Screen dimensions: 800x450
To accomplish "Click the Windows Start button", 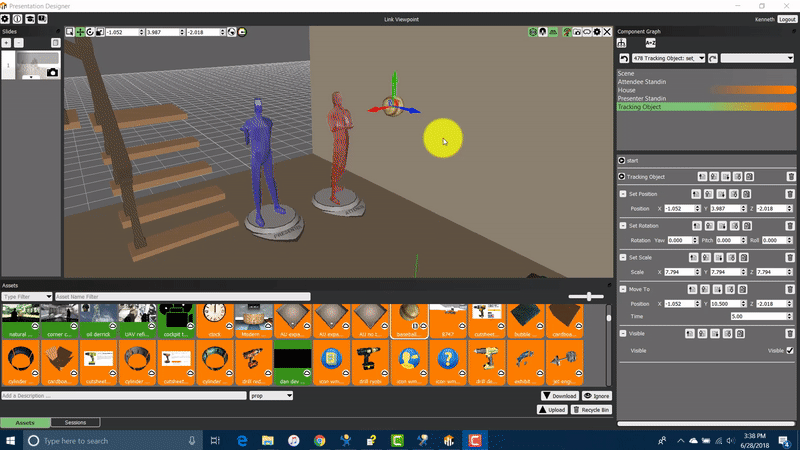I will [x=11, y=440].
